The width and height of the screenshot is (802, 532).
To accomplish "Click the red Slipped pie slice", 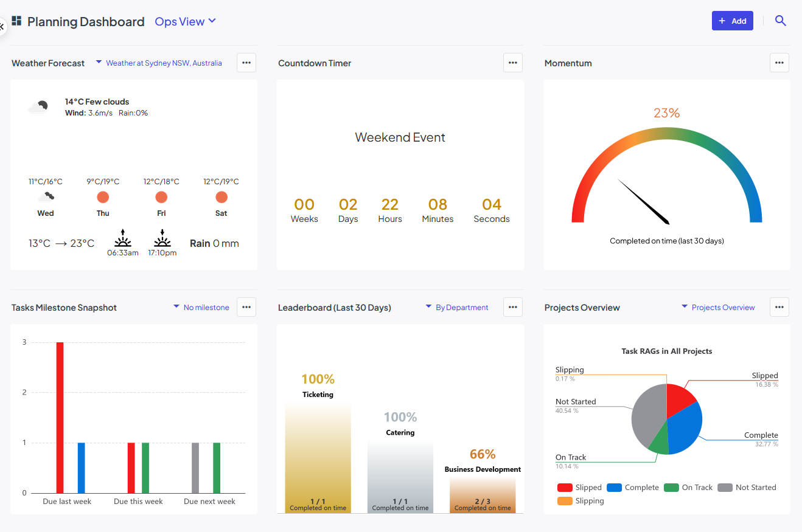I will click(x=679, y=399).
